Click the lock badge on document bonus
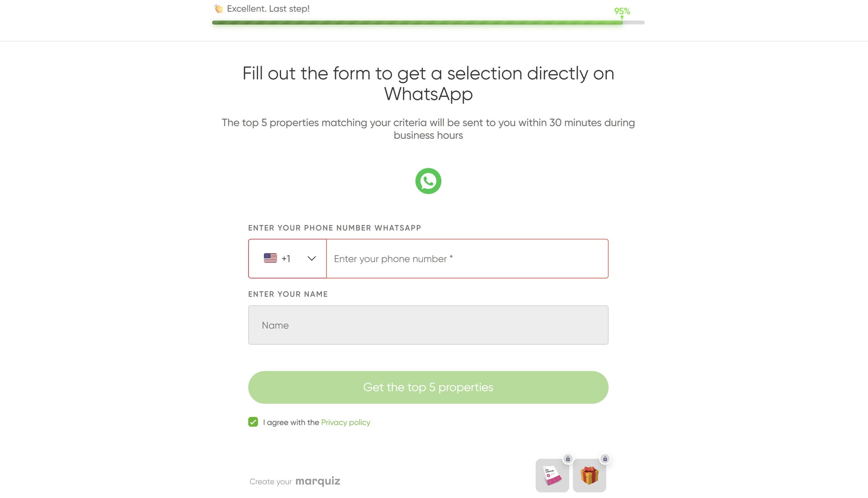Screen dimensions: 868x498 (x=568, y=459)
